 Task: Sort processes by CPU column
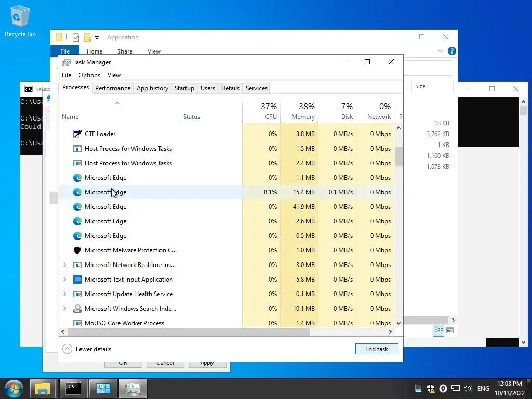coord(261,112)
